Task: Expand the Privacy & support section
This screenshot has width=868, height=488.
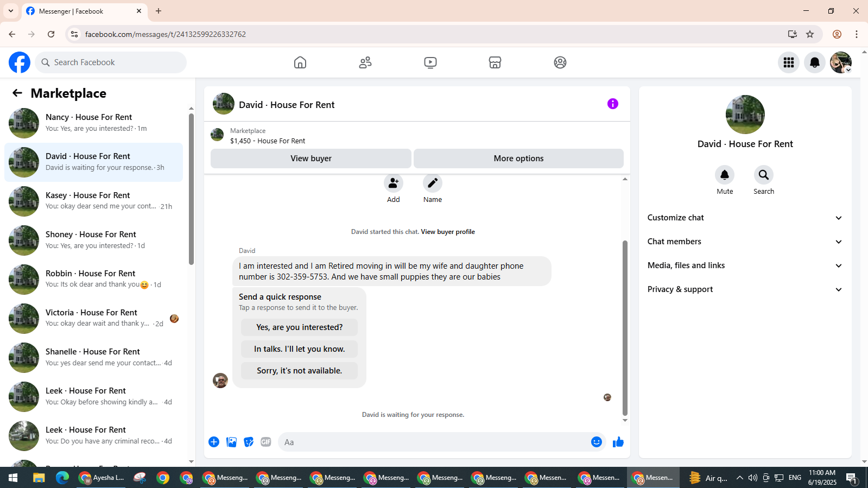Action: click(x=745, y=289)
